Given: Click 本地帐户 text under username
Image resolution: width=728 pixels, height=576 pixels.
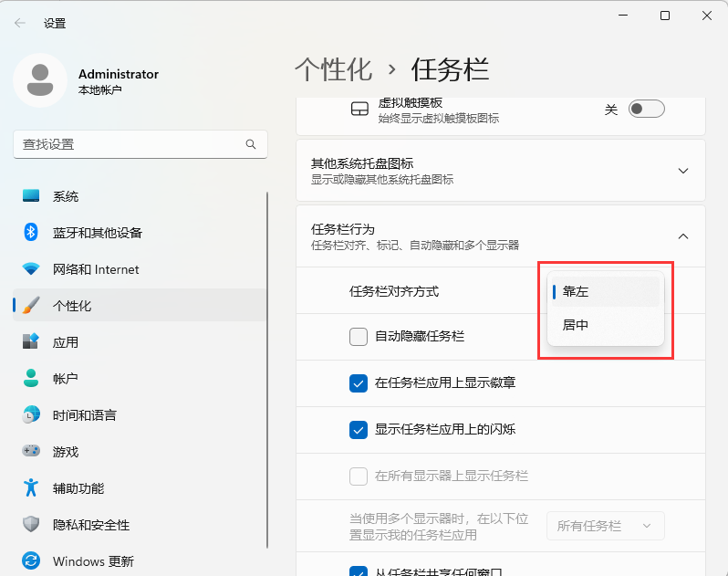Looking at the screenshot, I should [99, 89].
